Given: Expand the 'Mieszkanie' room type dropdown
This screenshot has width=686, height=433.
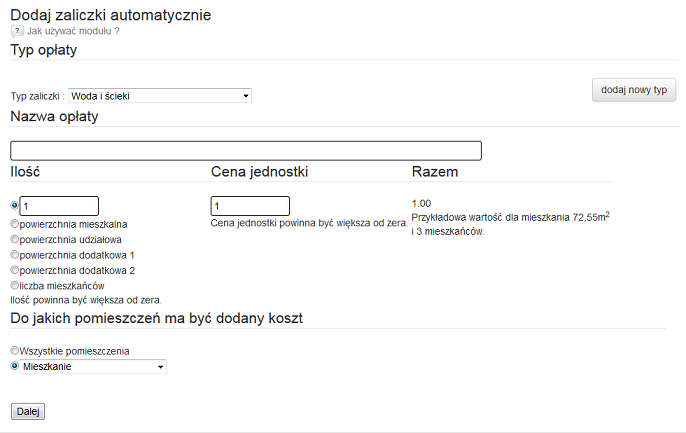Looking at the screenshot, I should pos(93,367).
